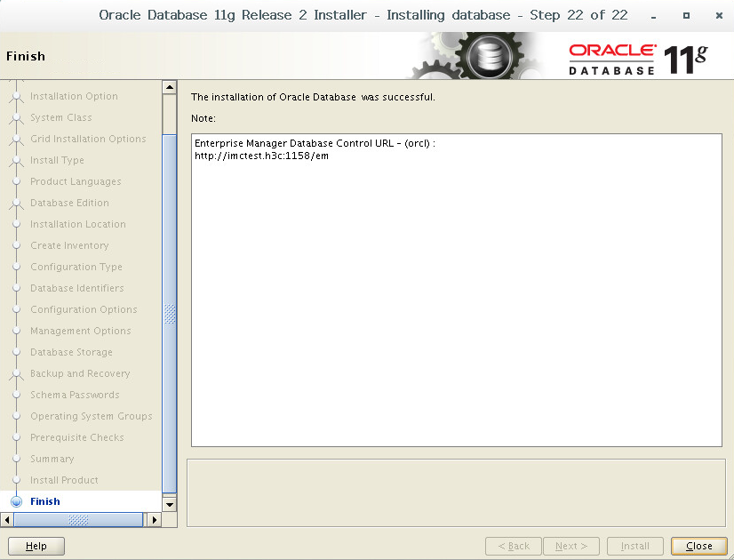Close the installer window with X

point(720,15)
